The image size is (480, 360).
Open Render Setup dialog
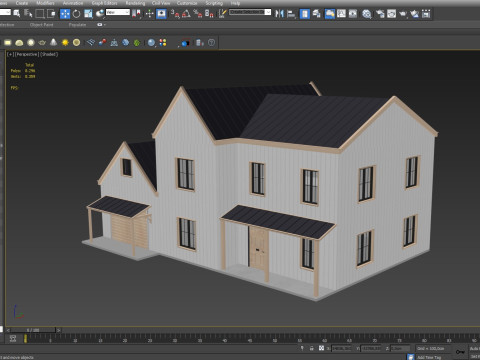tap(380, 14)
